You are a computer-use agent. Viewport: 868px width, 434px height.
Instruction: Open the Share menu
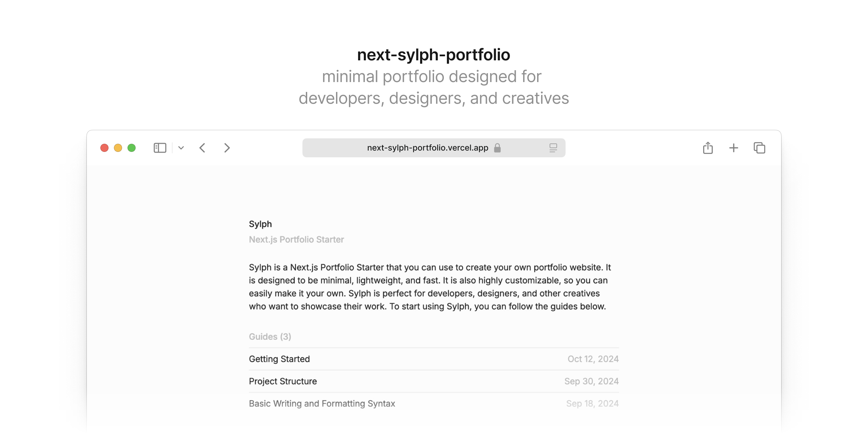click(x=708, y=148)
